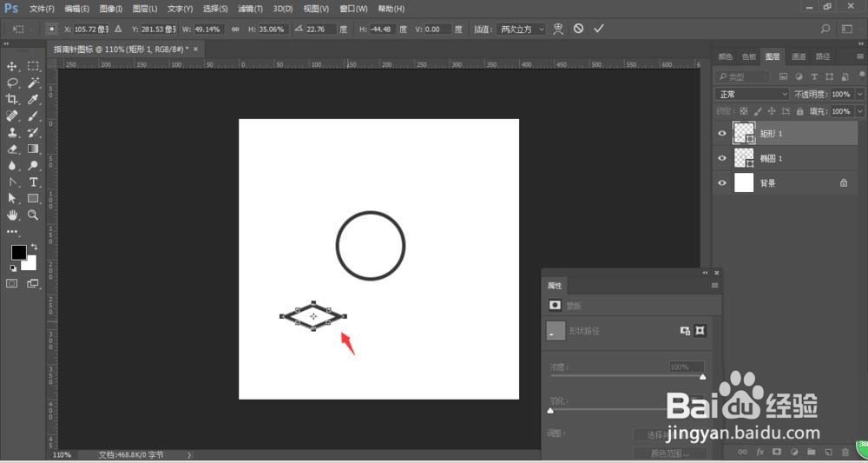Image resolution: width=868 pixels, height=463 pixels.
Task: Toggle lock all padlock
Action: click(799, 111)
